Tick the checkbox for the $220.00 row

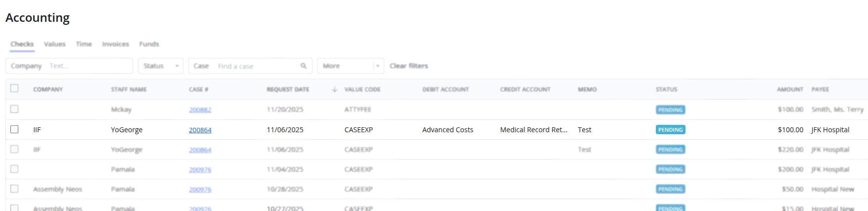point(14,149)
